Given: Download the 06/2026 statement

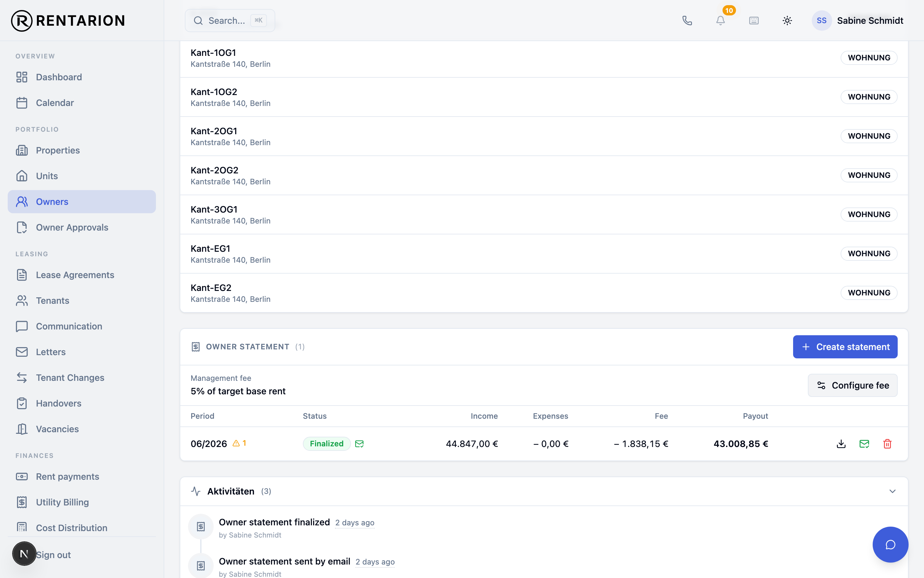Looking at the screenshot, I should 841,444.
